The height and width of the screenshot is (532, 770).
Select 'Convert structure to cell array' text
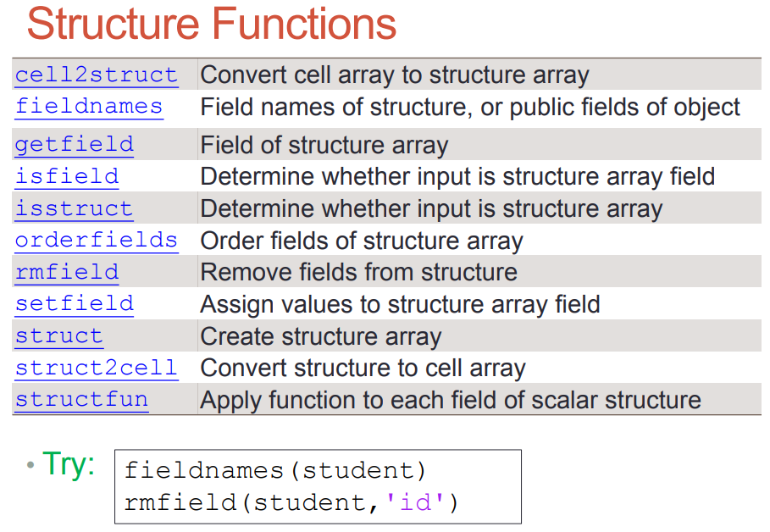pos(363,369)
